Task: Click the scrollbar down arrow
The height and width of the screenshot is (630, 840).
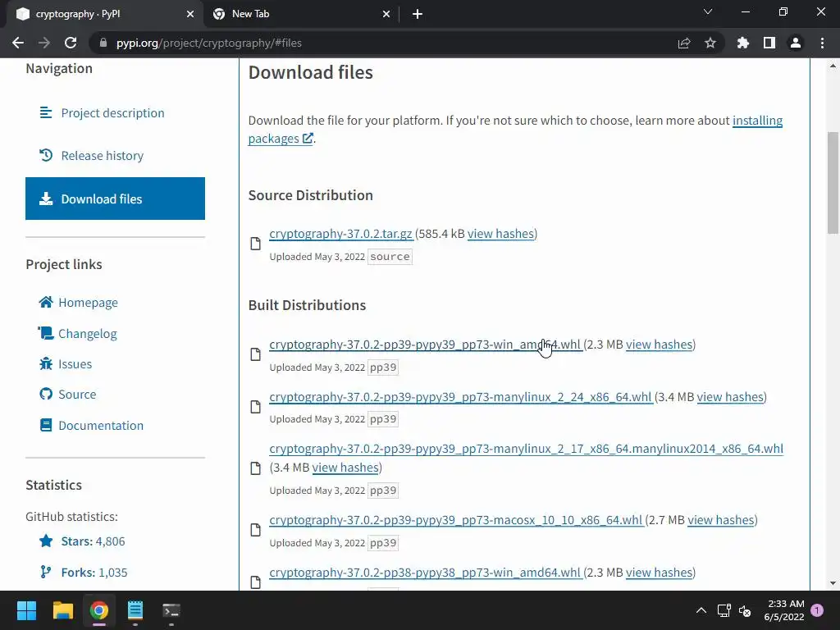Action: tap(833, 583)
